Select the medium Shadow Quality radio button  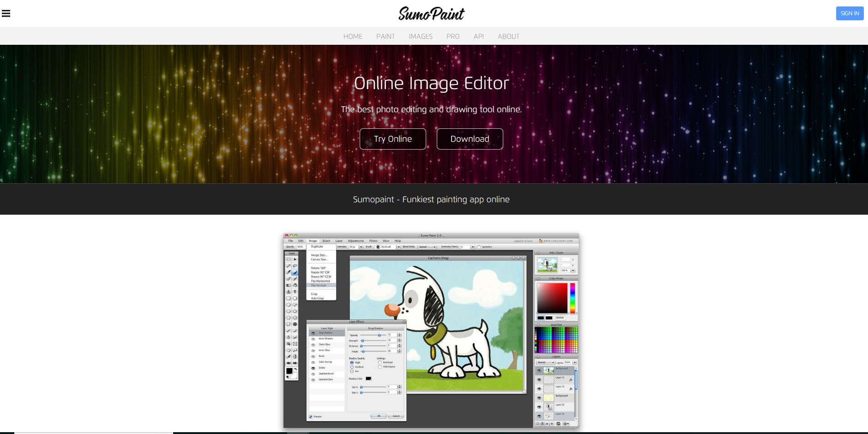pyautogui.click(x=352, y=367)
